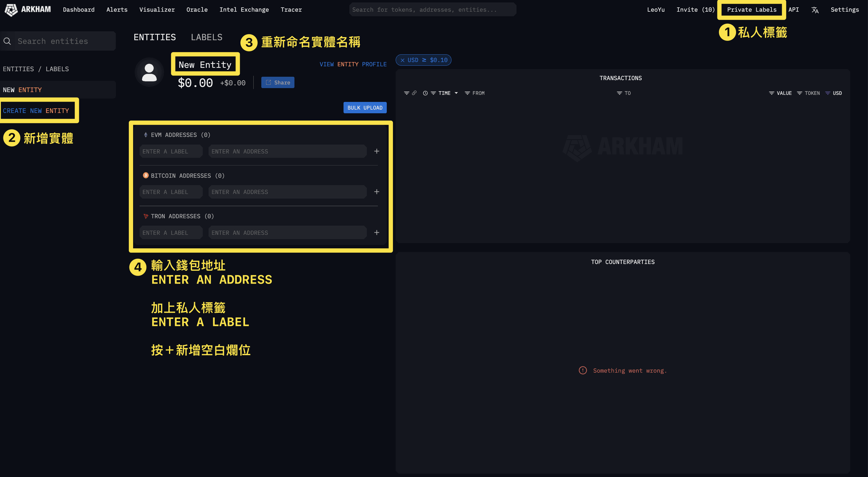Click the ENTITIES / LABELS sidebar heading

36,69
